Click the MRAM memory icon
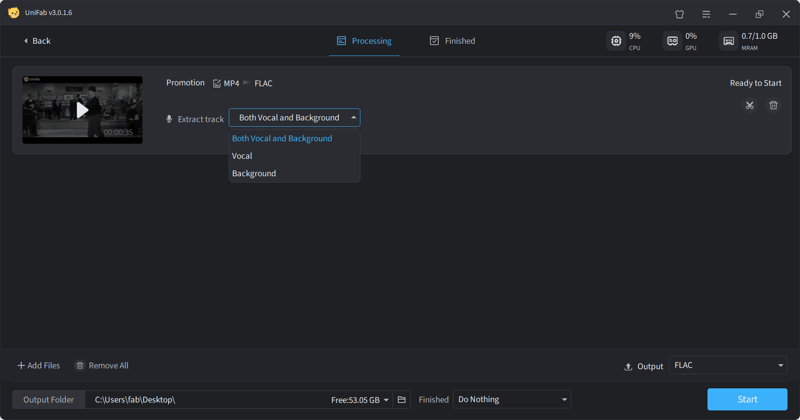The width and height of the screenshot is (800, 420). tap(728, 41)
